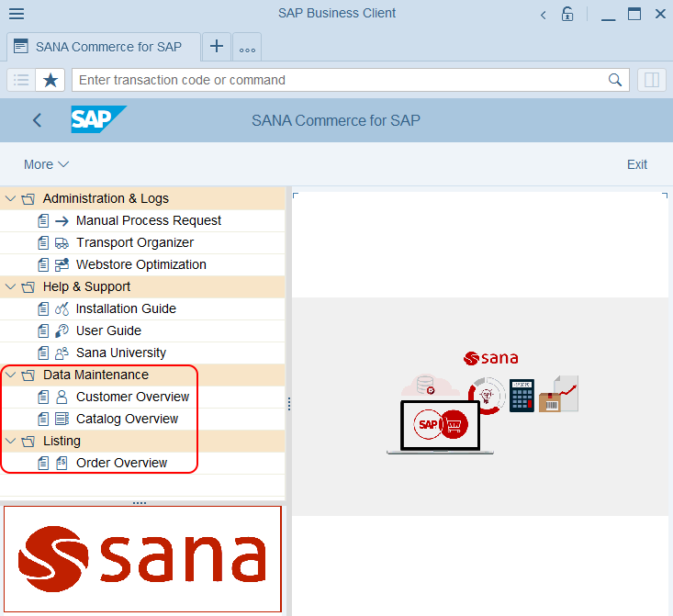Click the Transport Organizer truck icon
The width and height of the screenshot is (673, 616).
pos(62,243)
